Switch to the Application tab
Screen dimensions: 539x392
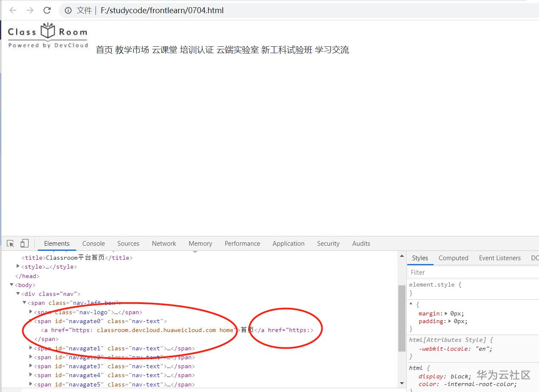point(289,244)
